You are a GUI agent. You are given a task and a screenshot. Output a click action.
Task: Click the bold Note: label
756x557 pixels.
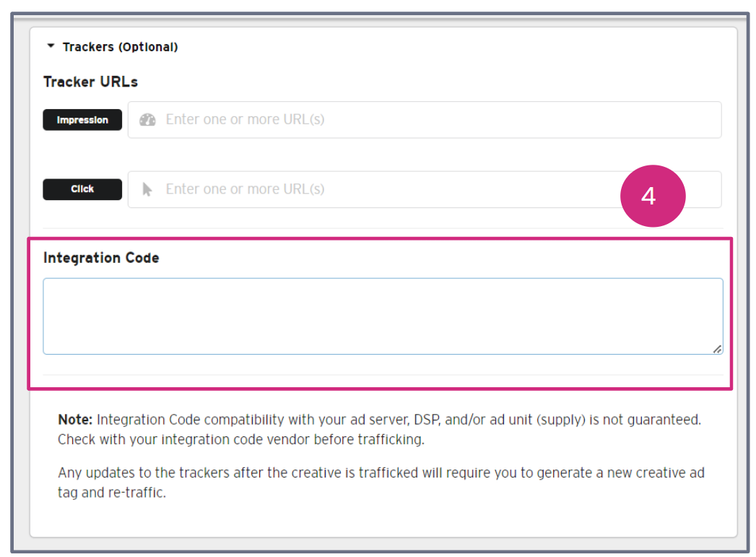coord(75,419)
